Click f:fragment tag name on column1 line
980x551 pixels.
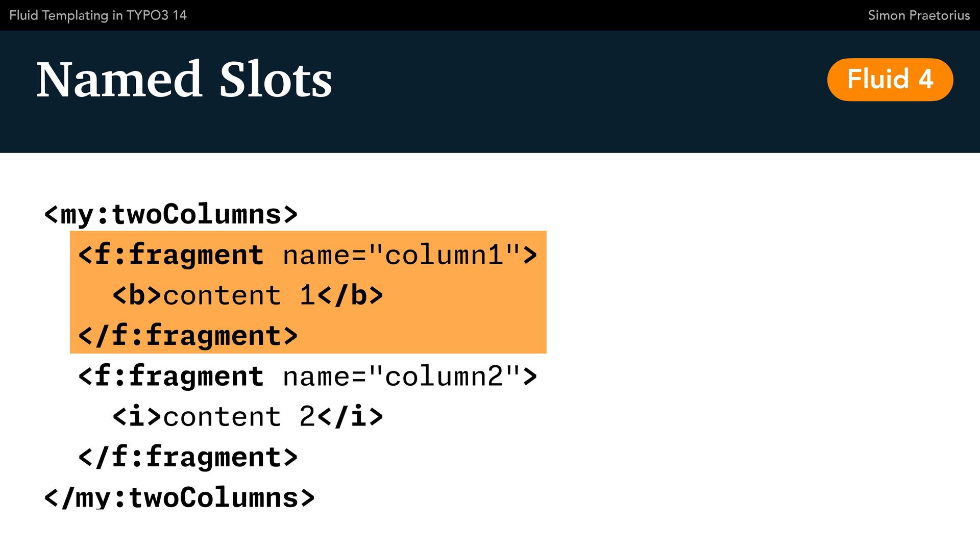[179, 255]
